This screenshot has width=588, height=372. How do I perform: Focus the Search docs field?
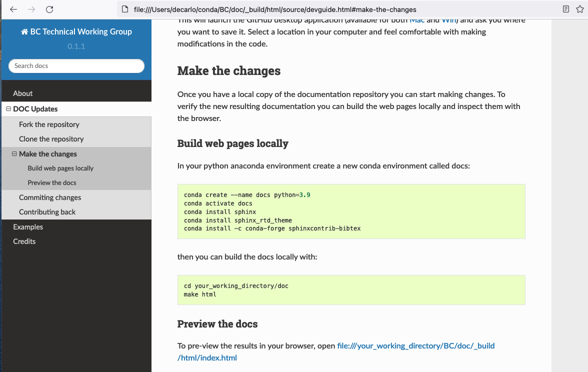point(76,66)
